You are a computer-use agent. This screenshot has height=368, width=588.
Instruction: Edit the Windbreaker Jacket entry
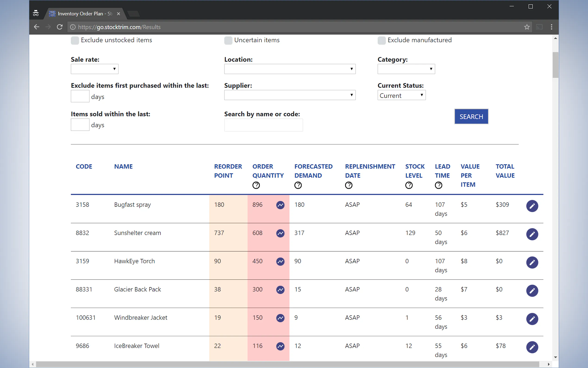point(532,319)
